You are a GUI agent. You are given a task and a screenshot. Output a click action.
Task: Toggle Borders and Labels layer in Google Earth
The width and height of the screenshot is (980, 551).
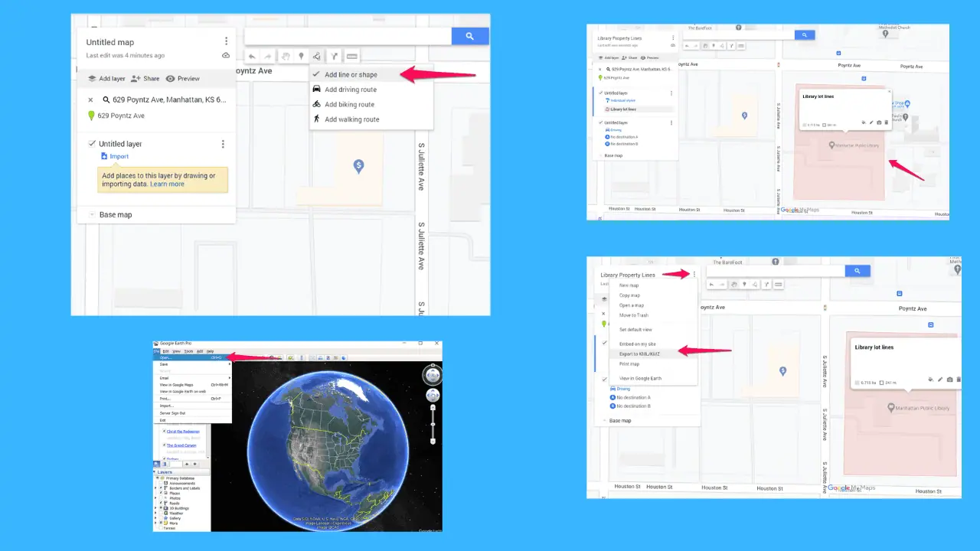click(x=161, y=488)
